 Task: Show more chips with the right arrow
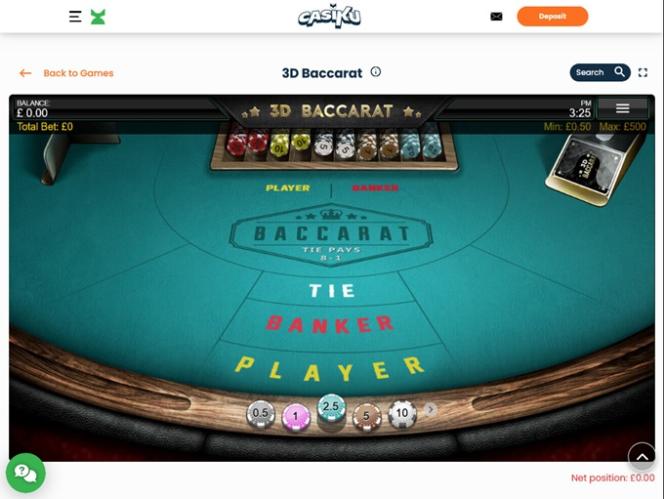pos(431,409)
